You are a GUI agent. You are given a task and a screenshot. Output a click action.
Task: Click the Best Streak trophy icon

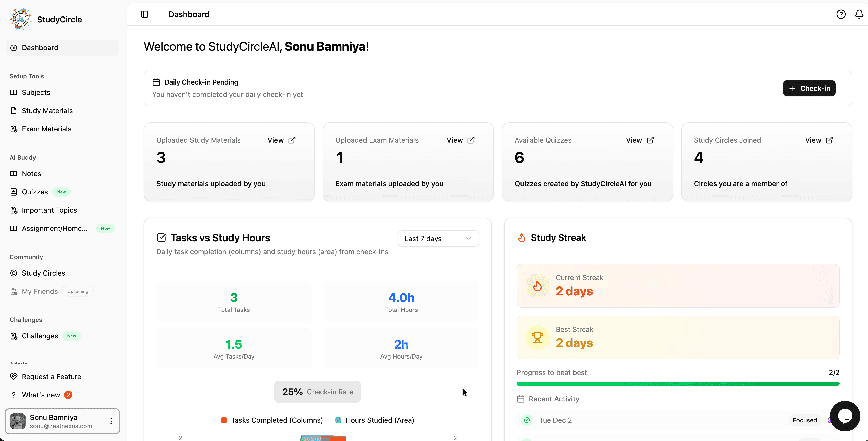(537, 337)
